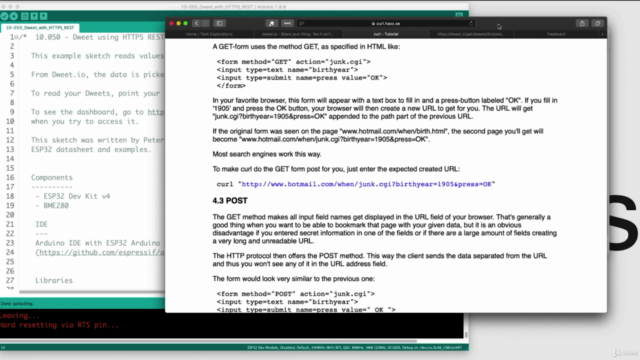Click Safari Share icon

pyautogui.click(x=582, y=23)
